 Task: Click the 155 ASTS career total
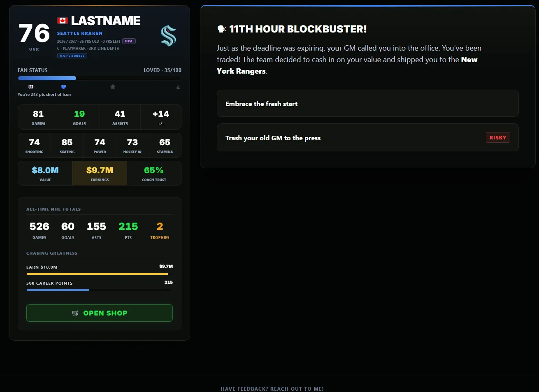coord(96,230)
